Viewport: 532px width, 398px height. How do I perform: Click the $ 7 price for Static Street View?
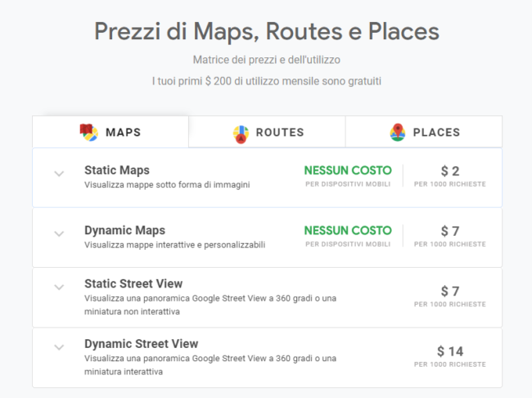click(450, 292)
